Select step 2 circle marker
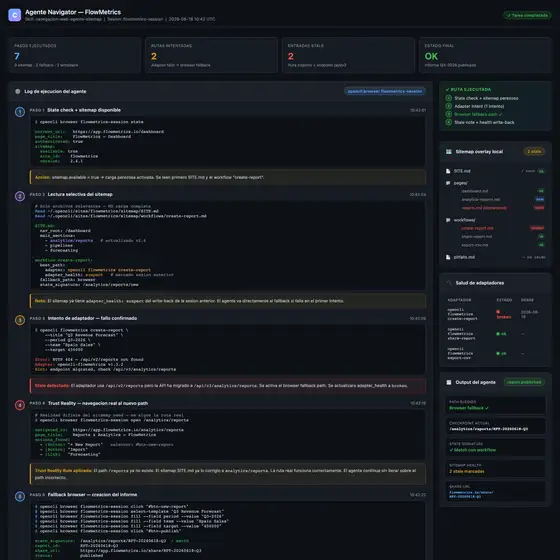The image size is (560, 560). [20, 196]
